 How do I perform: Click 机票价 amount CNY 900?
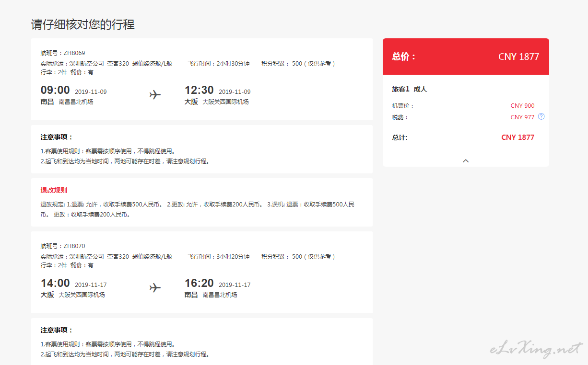coord(522,106)
